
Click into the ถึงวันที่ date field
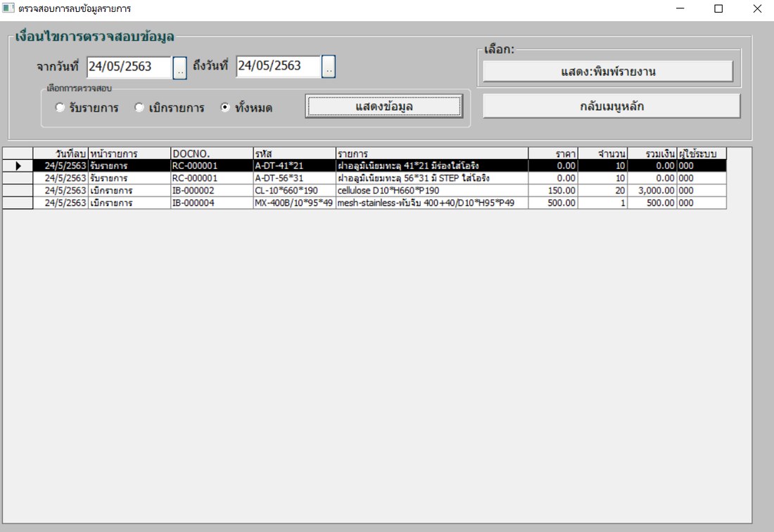coord(279,66)
